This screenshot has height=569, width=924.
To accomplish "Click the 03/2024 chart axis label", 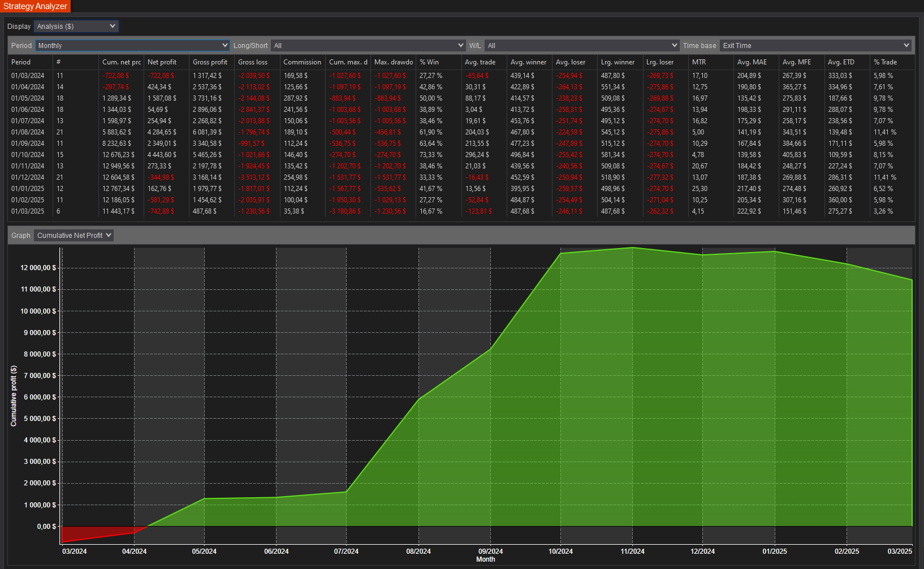I will tap(74, 551).
